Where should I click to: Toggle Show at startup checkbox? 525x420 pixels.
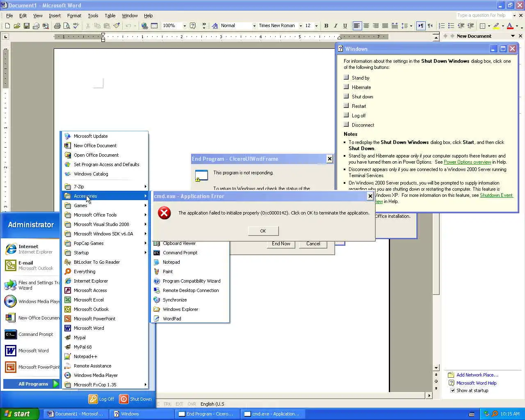pos(453,390)
